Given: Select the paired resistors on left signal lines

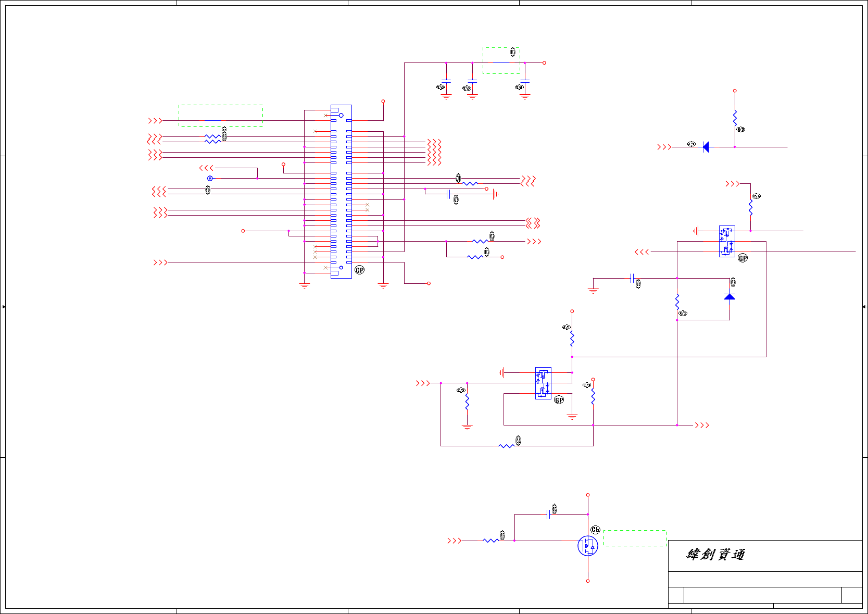Looking at the screenshot, I should (x=212, y=139).
